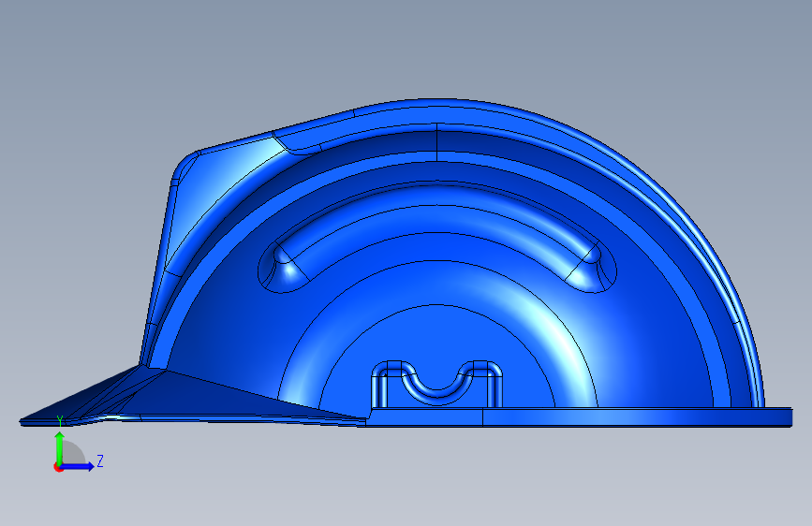Select the curved raised rib on the helmet side
Screen dimensions: 812x526
click(437, 235)
